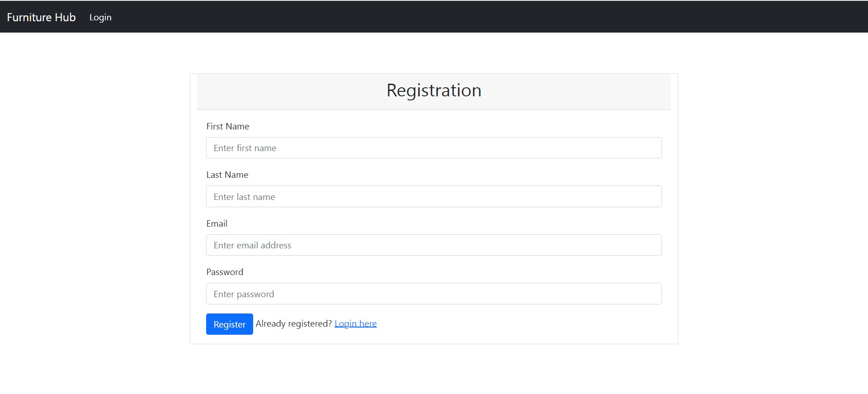The image size is (868, 394).
Task: Click the Password label text
Action: pyautogui.click(x=225, y=272)
